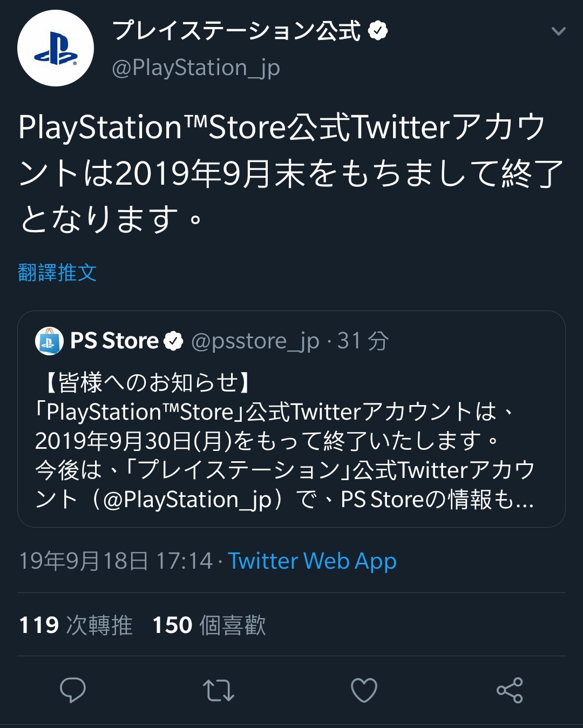This screenshot has height=728, width=583.
Task: Tap the 19年9月18日 17:14 timestamp
Action: tap(116, 561)
